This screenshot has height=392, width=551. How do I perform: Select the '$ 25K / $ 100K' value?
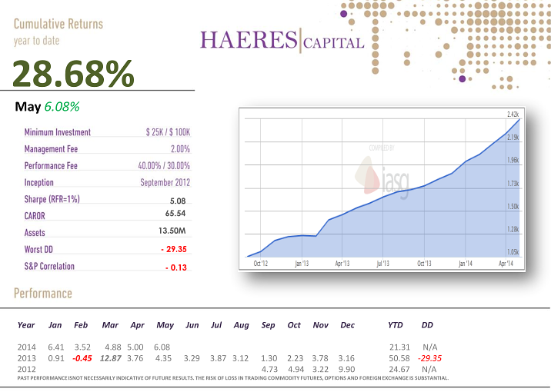[x=168, y=132]
